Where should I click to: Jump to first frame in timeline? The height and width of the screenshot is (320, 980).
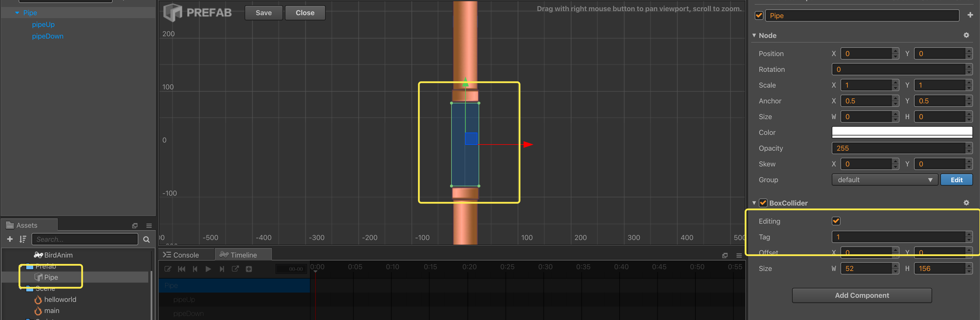point(182,269)
